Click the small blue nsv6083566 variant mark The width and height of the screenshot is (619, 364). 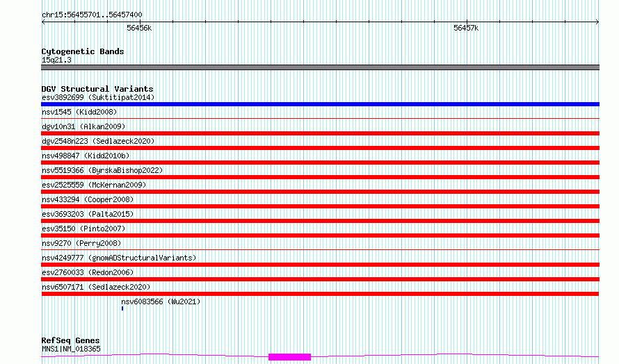122,308
